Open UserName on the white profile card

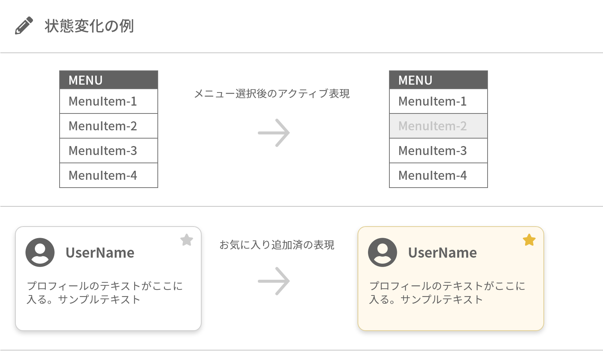tap(100, 253)
